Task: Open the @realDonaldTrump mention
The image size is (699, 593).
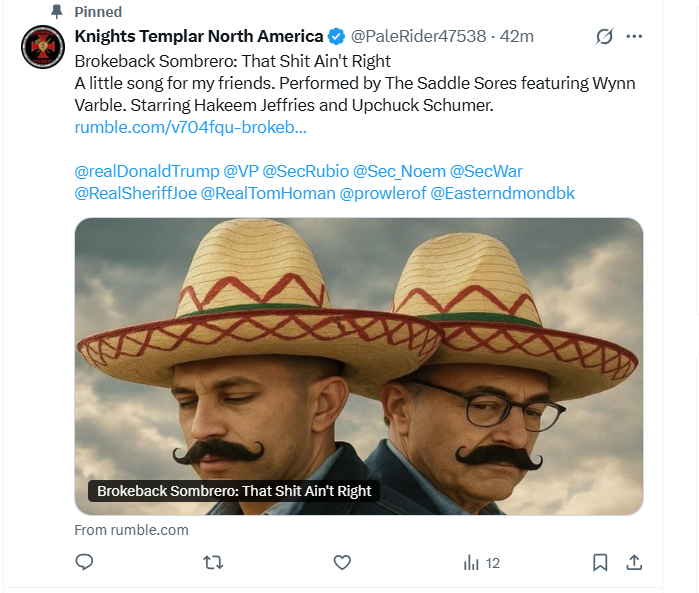Action: [146, 171]
